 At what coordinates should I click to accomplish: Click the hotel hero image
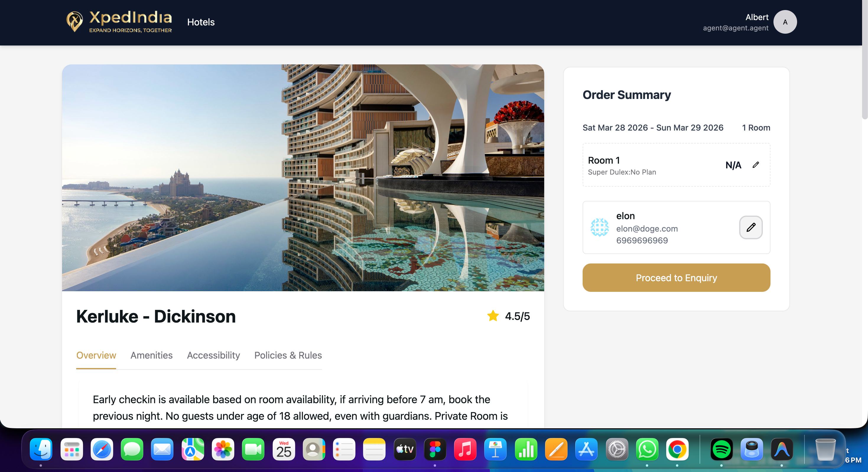click(303, 178)
